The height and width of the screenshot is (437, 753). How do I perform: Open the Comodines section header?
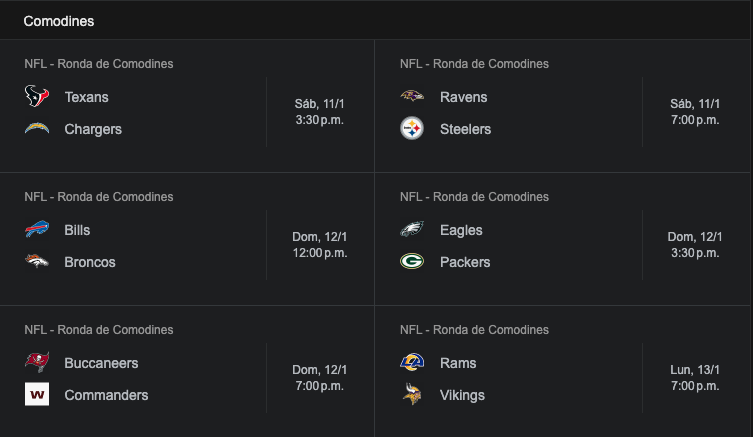[59, 21]
